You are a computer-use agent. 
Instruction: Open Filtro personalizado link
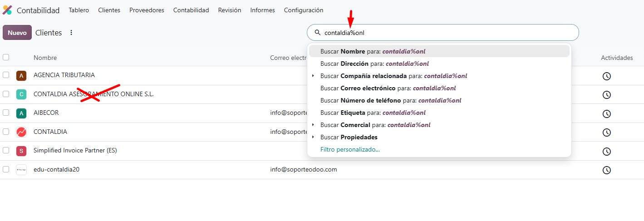point(350,149)
